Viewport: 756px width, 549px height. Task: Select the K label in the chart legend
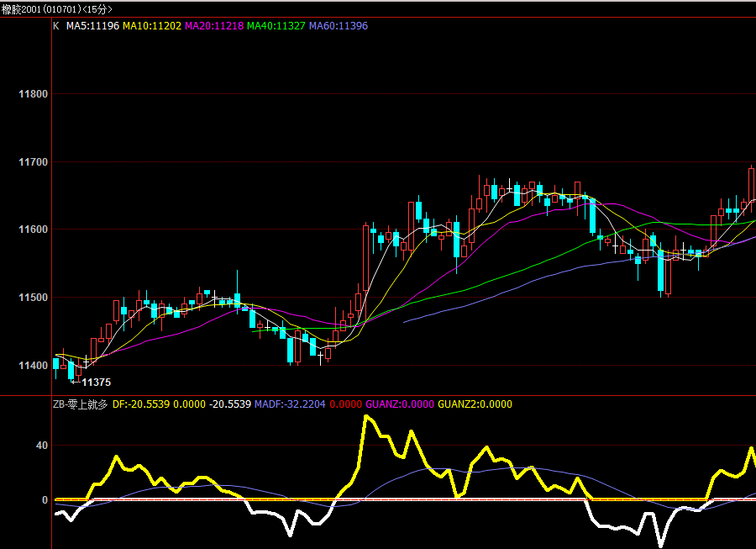(56, 26)
